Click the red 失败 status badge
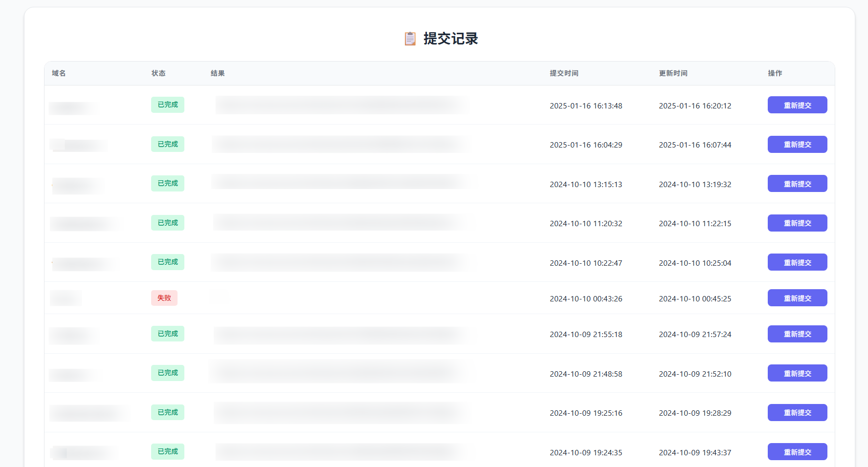This screenshot has height=467, width=868. (164, 298)
